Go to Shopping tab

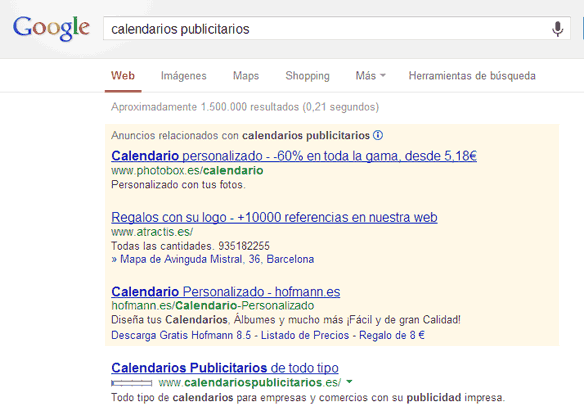point(307,76)
